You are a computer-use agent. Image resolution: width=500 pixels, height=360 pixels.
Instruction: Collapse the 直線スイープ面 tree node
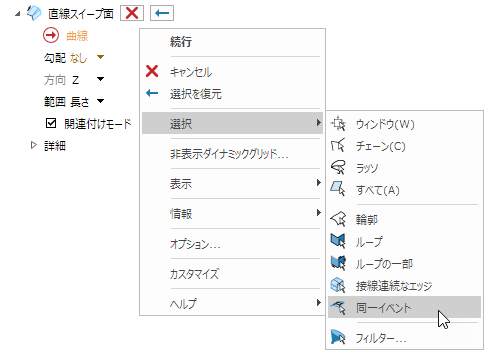(18, 14)
